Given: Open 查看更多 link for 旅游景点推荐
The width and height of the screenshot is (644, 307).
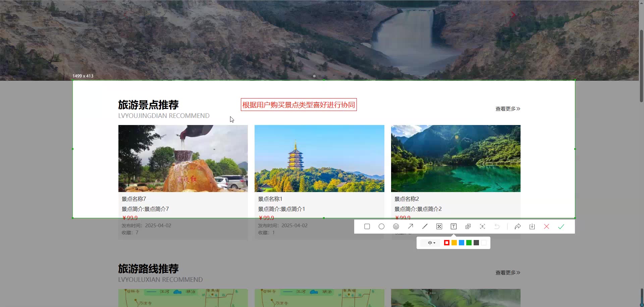Looking at the screenshot, I should pos(508,109).
